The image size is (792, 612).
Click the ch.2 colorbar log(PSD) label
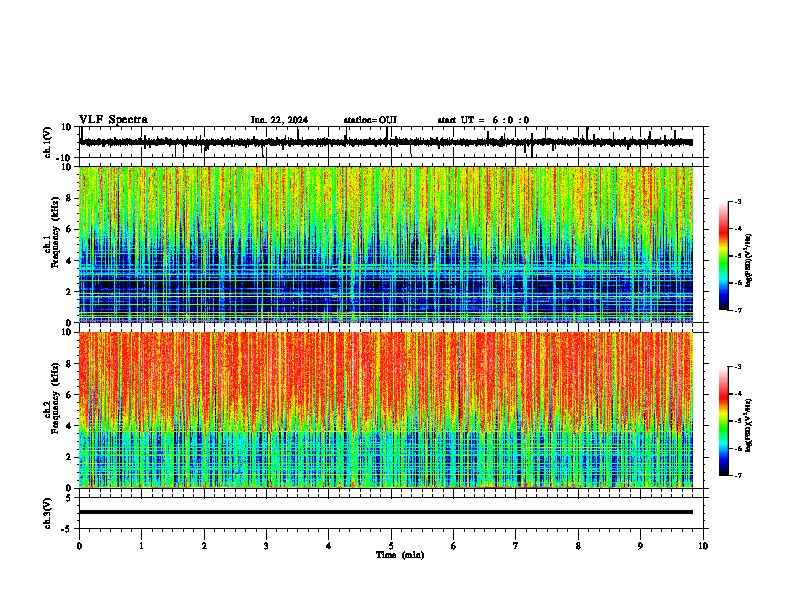(749, 425)
